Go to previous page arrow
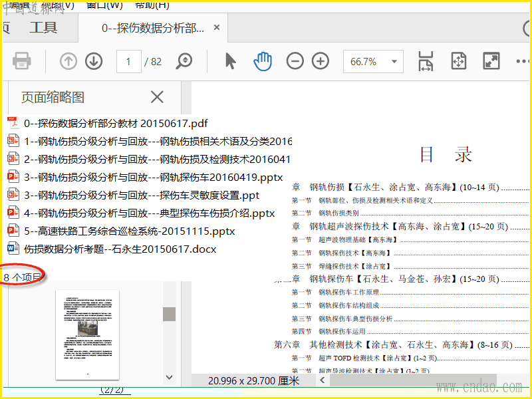This screenshot has height=399, width=532. tap(68, 61)
